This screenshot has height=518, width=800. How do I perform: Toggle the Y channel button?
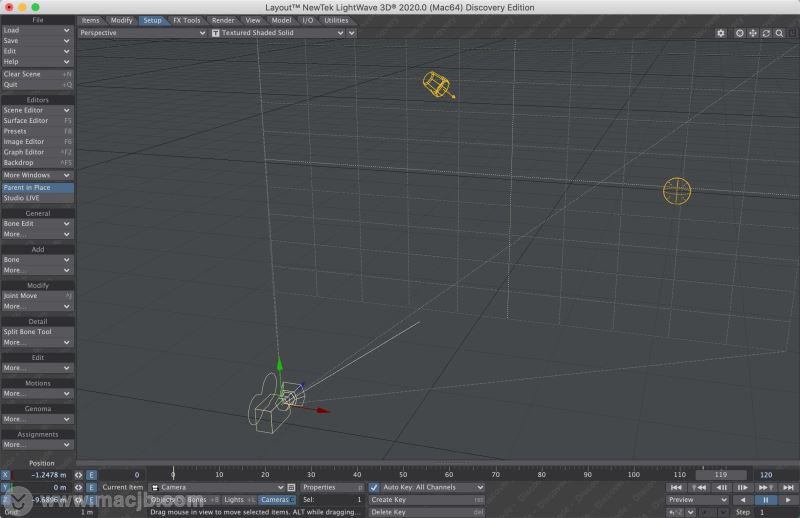coord(6,487)
